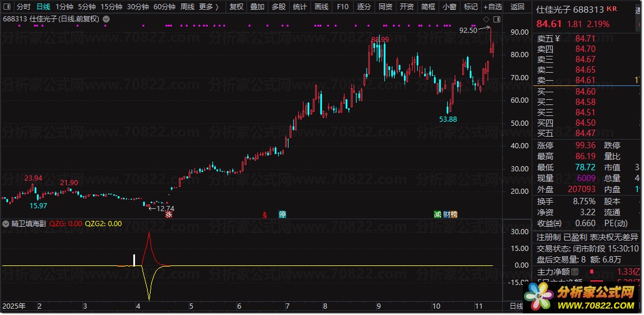Click the 同资 toolbar button

pos(385,6)
